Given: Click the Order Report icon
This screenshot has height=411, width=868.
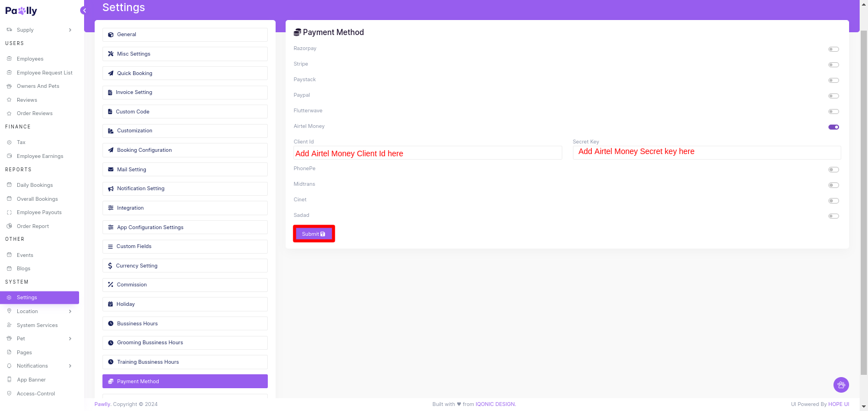Looking at the screenshot, I should 9,226.
